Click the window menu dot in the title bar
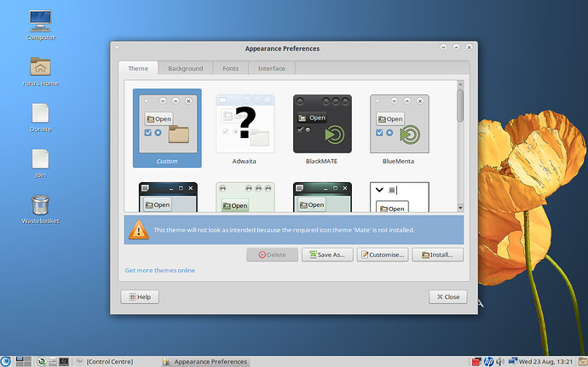Image resolution: width=588 pixels, height=367 pixels. pyautogui.click(x=117, y=47)
